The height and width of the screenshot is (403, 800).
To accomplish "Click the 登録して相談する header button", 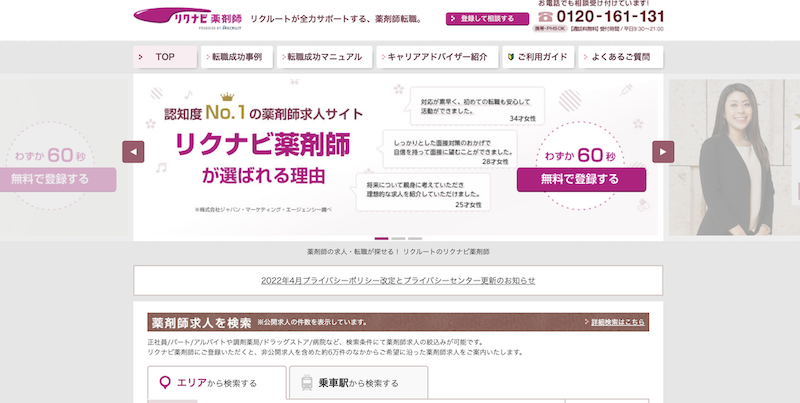I will point(487,19).
